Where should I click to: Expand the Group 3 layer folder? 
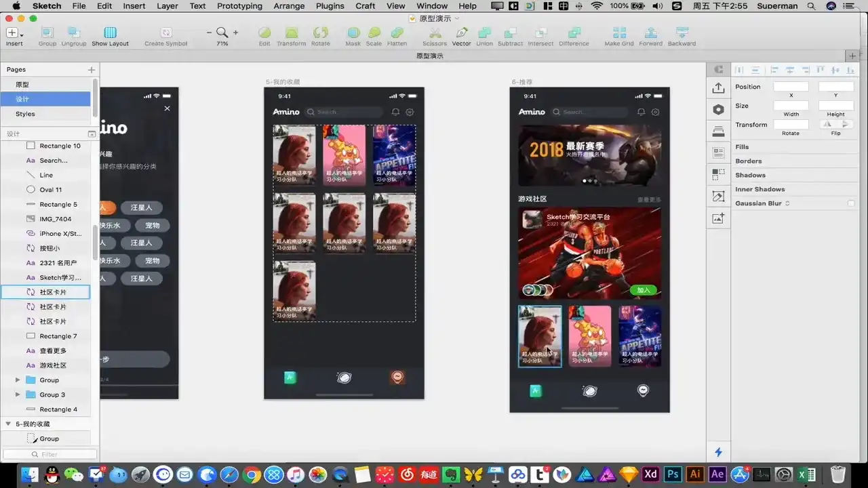18,394
